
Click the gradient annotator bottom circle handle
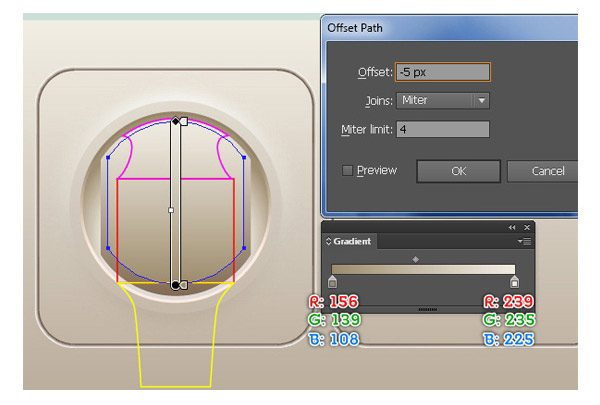point(175,285)
